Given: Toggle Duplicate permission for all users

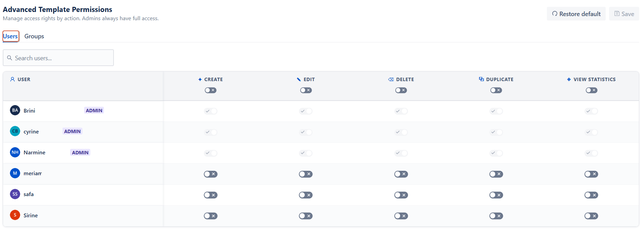Looking at the screenshot, I should 496,90.
